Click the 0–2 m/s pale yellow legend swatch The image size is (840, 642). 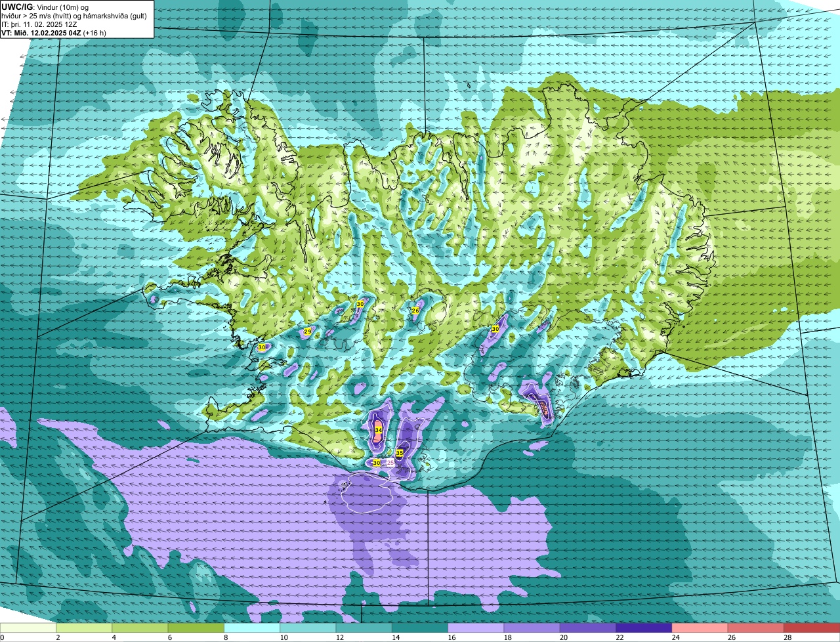click(x=28, y=628)
